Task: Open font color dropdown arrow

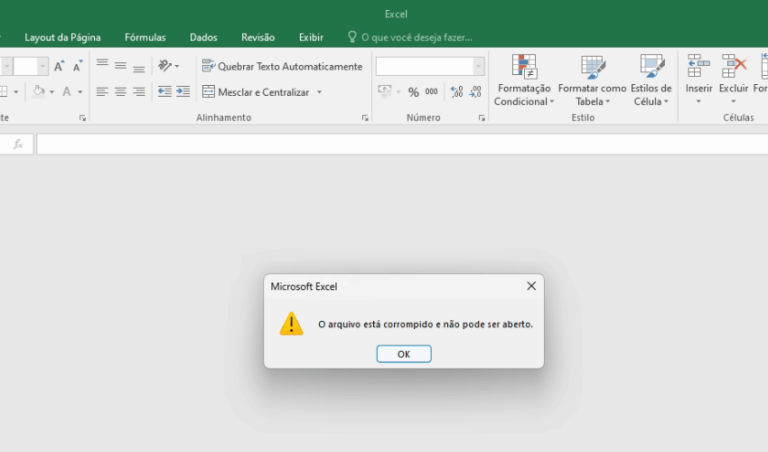Action: coord(80,92)
